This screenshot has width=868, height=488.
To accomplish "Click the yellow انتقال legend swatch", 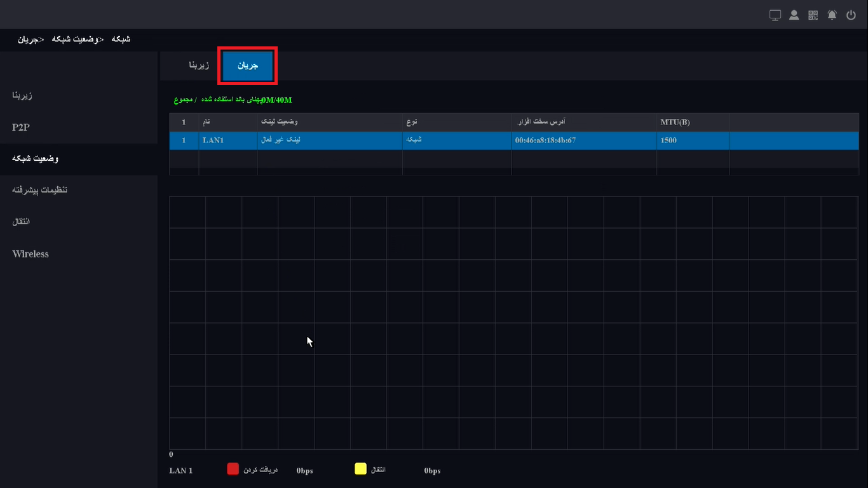I will (360, 469).
